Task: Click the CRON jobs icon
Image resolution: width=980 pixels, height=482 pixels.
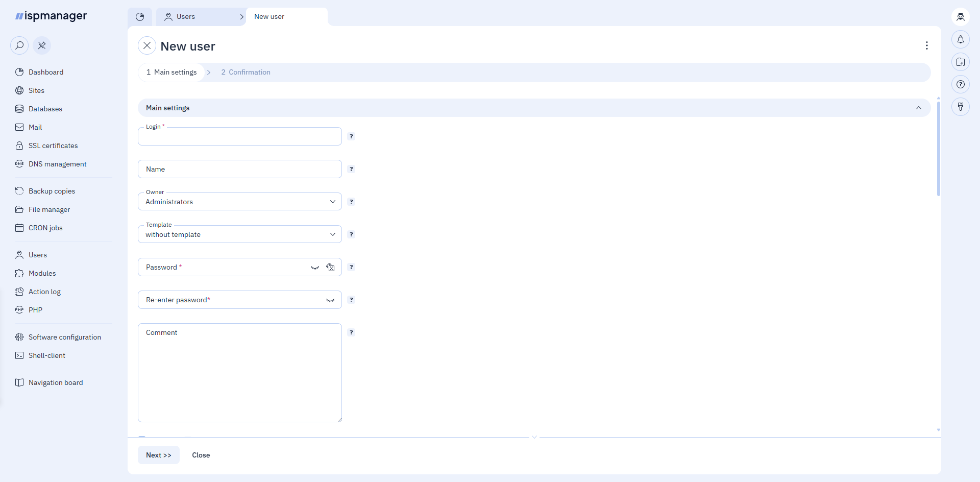Action: point(19,228)
